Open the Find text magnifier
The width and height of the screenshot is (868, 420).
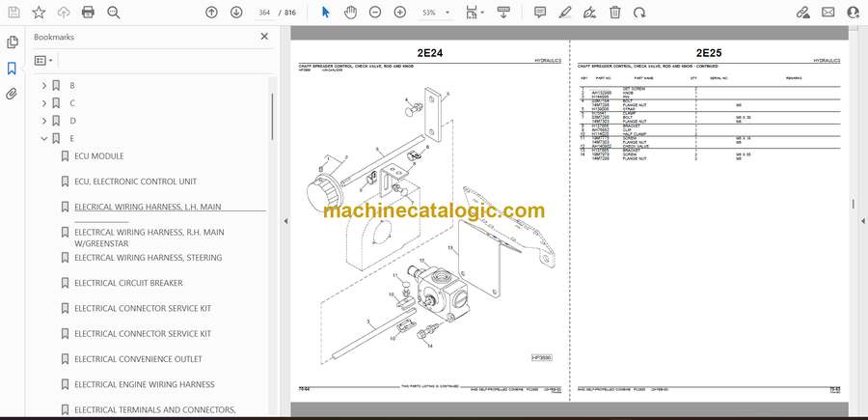(114, 13)
